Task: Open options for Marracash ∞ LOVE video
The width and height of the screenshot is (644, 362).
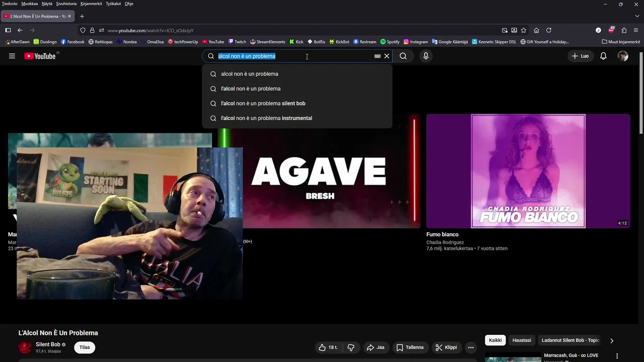Action: click(x=617, y=356)
